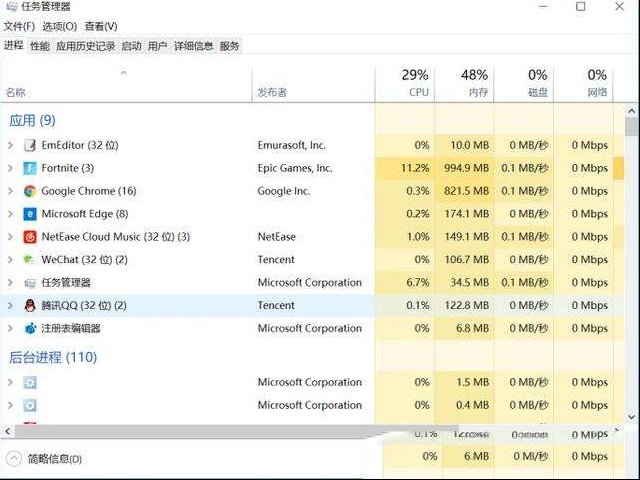Screen dimensions: 640x480
Task: Select the 腾讯QQ penguin icon
Action: pyautogui.click(x=30, y=305)
